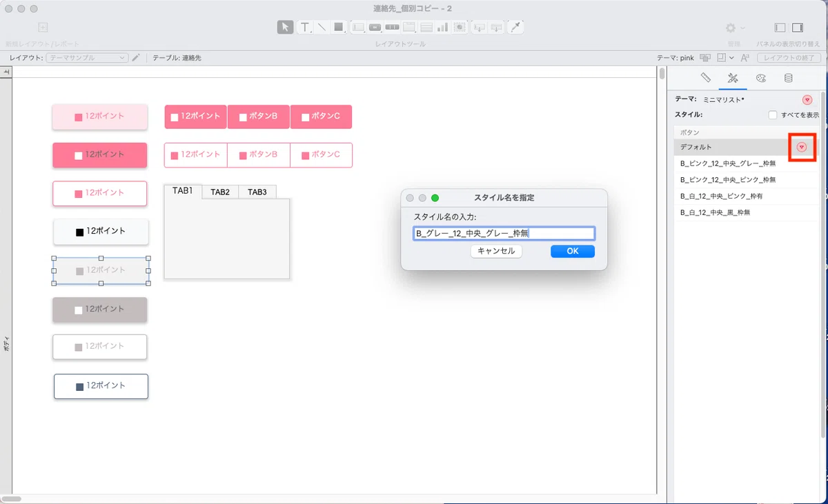This screenshot has height=504, width=828.
Task: Select the black-text 12ポイント button
Action: click(x=101, y=232)
